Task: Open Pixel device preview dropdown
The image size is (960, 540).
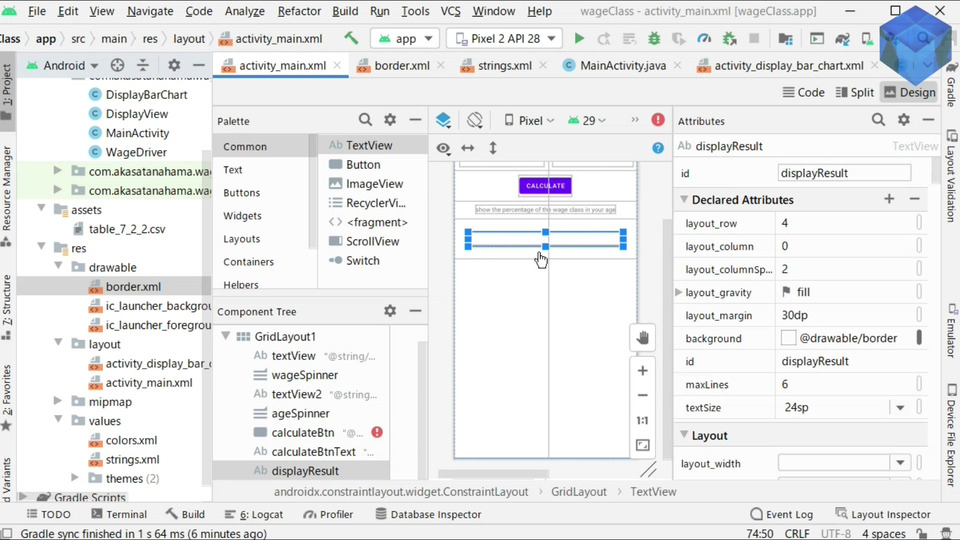Action: pos(529,121)
